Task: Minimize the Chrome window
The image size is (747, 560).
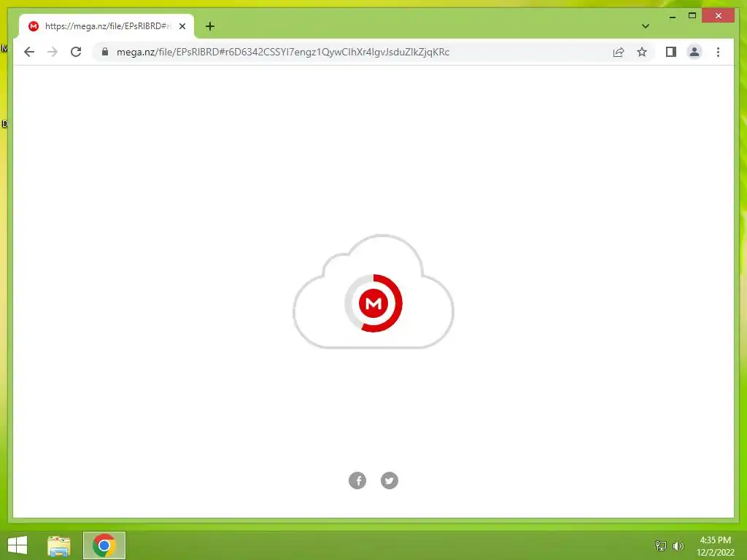Action: click(672, 16)
